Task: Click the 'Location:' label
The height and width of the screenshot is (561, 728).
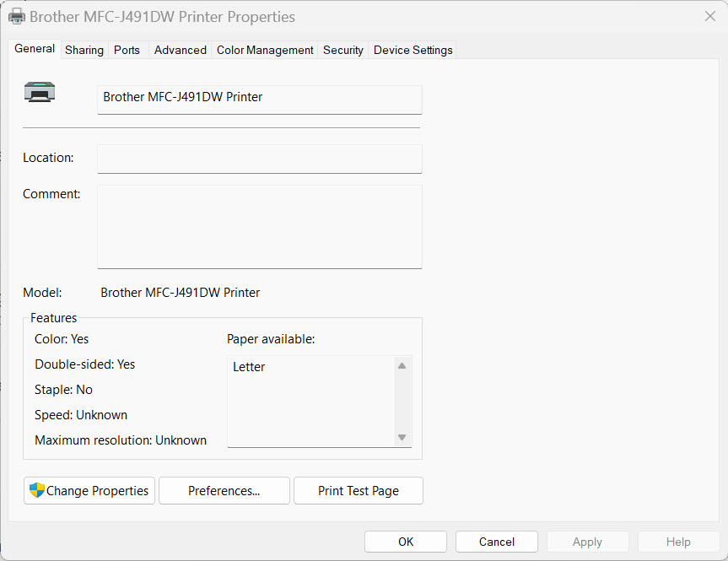Action: tap(48, 158)
